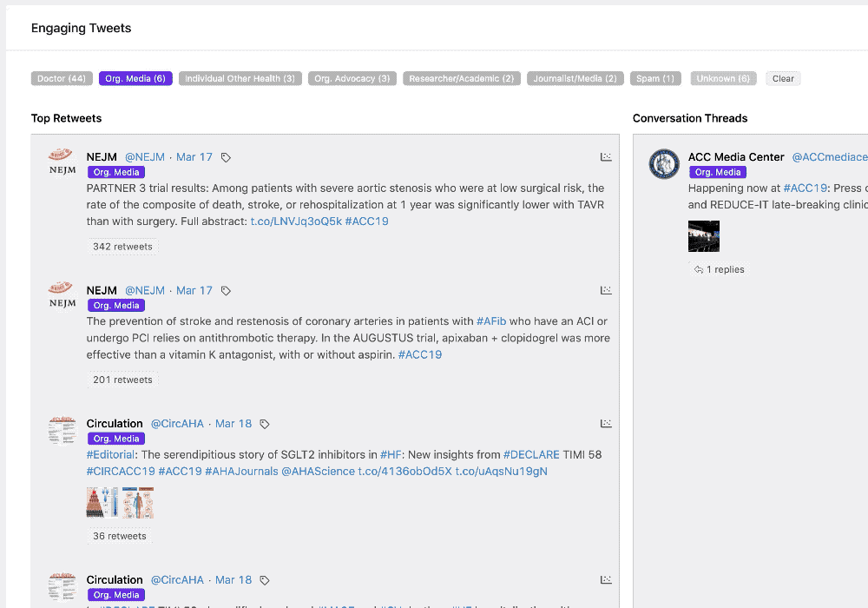Viewport: 868px width, 608px height.
Task: Open #CIRCACC19 hashtag link
Action: coord(121,472)
